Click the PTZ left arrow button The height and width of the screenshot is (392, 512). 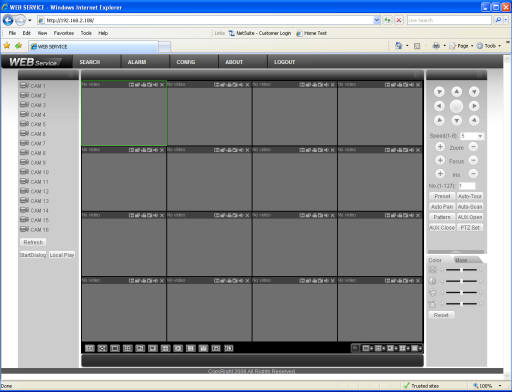439,106
